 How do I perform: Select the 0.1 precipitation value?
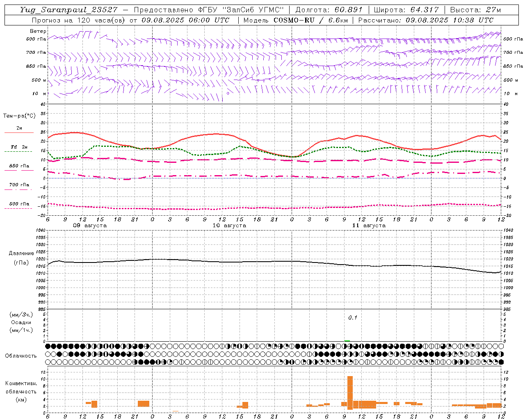pyautogui.click(x=353, y=318)
